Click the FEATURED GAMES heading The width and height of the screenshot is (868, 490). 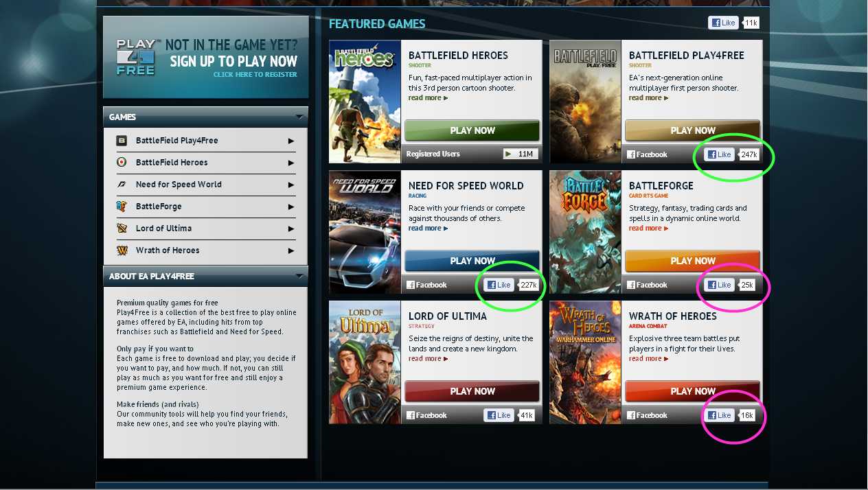(377, 24)
